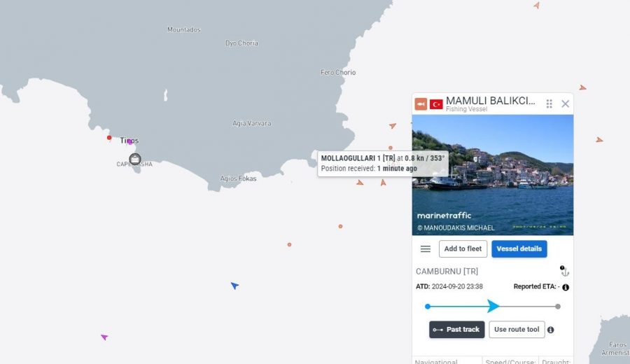Click the Dyo Choria place label

241,43
